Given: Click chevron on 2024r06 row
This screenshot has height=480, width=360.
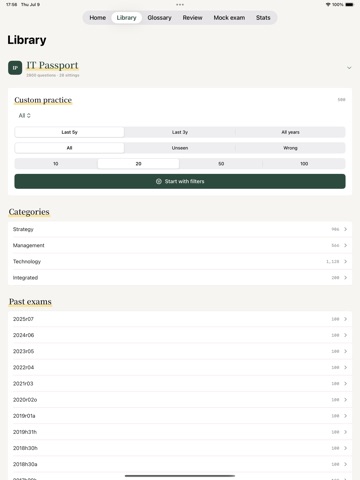Looking at the screenshot, I should pyautogui.click(x=346, y=335).
